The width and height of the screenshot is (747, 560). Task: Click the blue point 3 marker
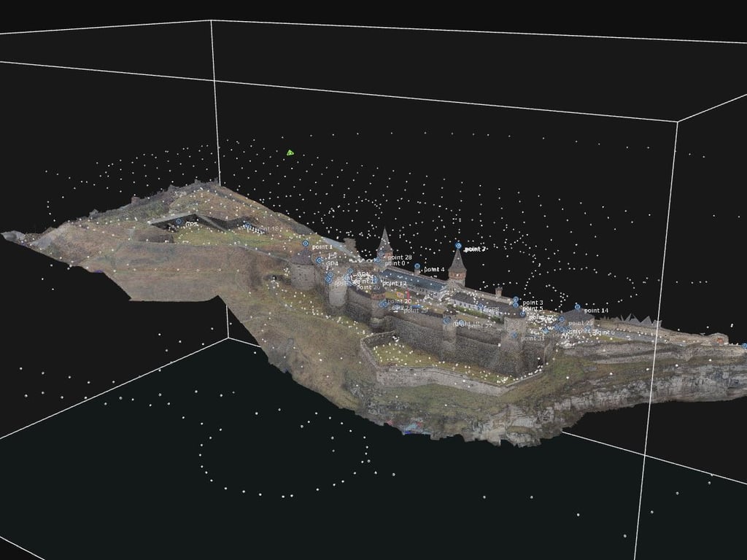tap(516, 300)
